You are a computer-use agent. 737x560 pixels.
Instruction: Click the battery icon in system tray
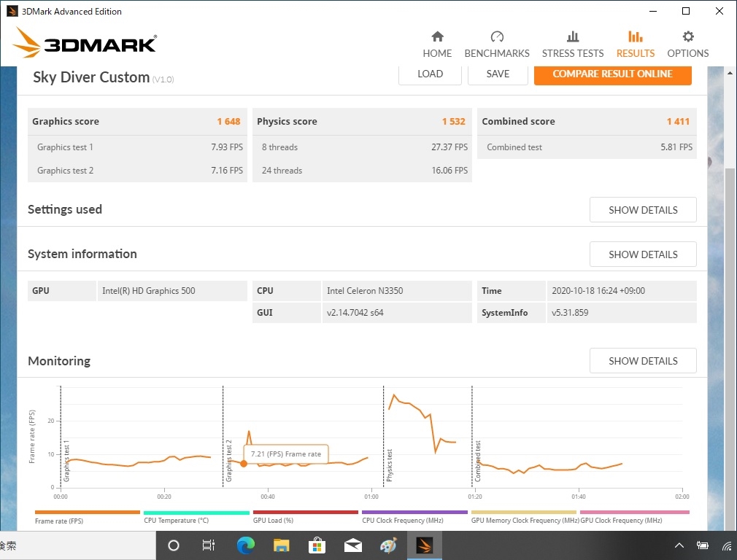(703, 545)
